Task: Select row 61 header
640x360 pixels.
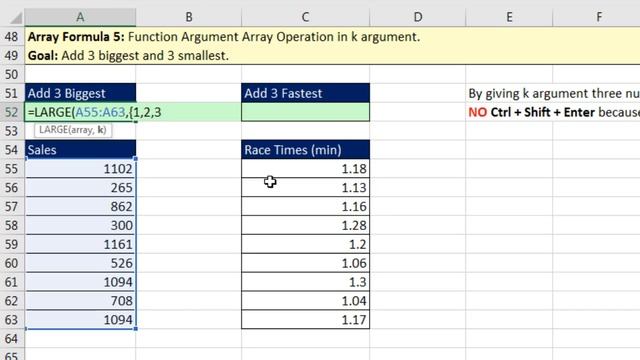Action: point(12,282)
